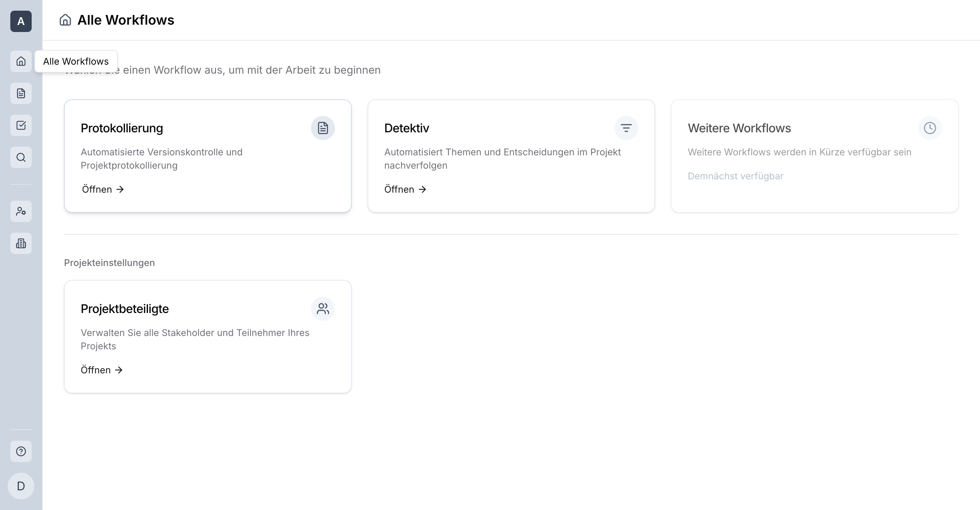Screen dimensions: 980x510
Task: Open the Detektiv workflow via Öffnen
Action: click(405, 189)
